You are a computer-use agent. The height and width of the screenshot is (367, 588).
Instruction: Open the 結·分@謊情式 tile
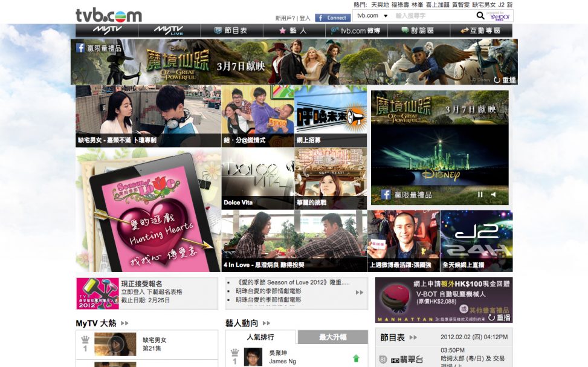tap(257, 115)
